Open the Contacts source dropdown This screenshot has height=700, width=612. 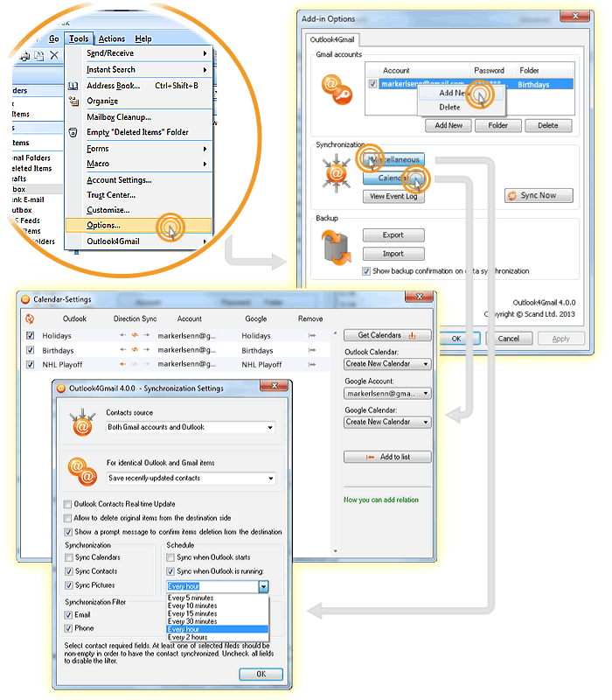click(191, 427)
